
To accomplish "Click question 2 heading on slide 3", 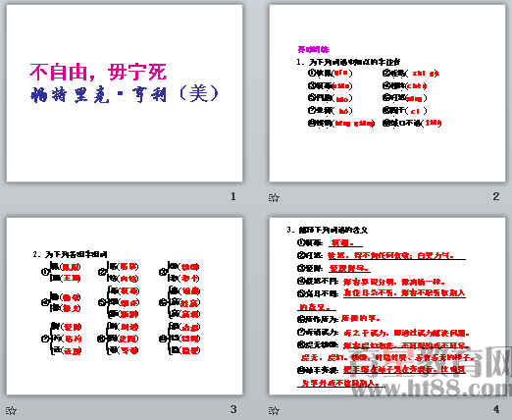I will pyautogui.click(x=70, y=254).
